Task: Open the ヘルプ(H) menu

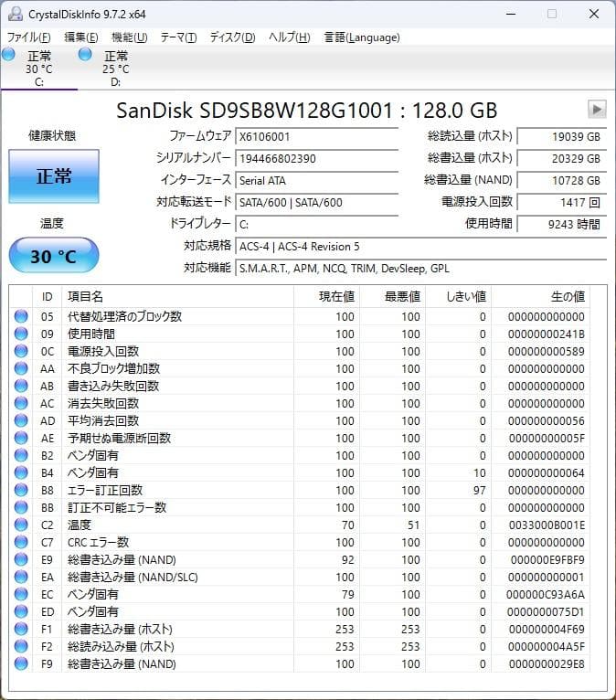Action: point(289,37)
